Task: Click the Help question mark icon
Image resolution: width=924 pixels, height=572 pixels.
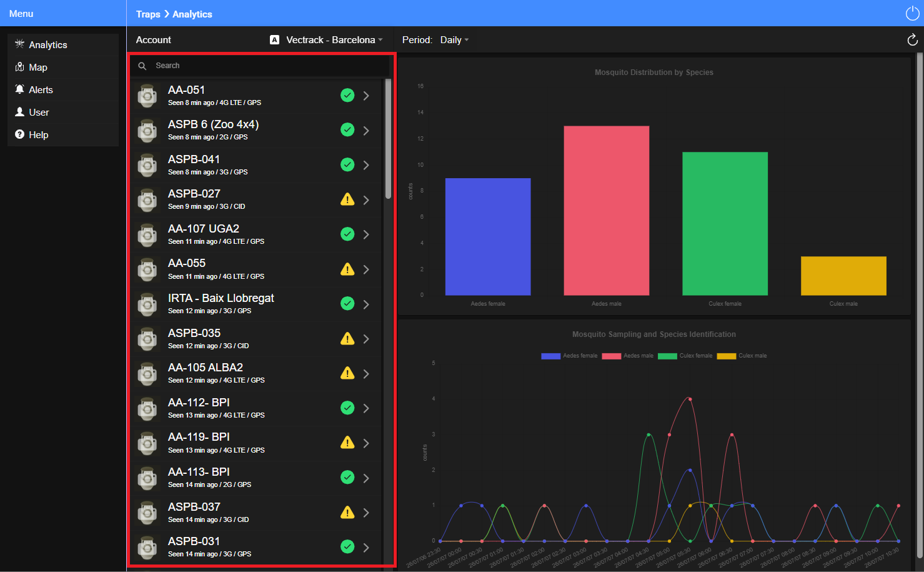Action: tap(19, 134)
